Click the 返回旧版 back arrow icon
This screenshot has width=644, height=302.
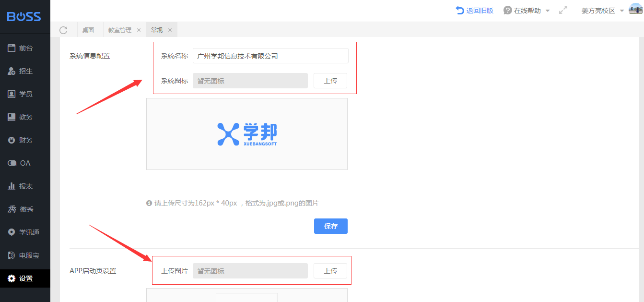(460, 10)
